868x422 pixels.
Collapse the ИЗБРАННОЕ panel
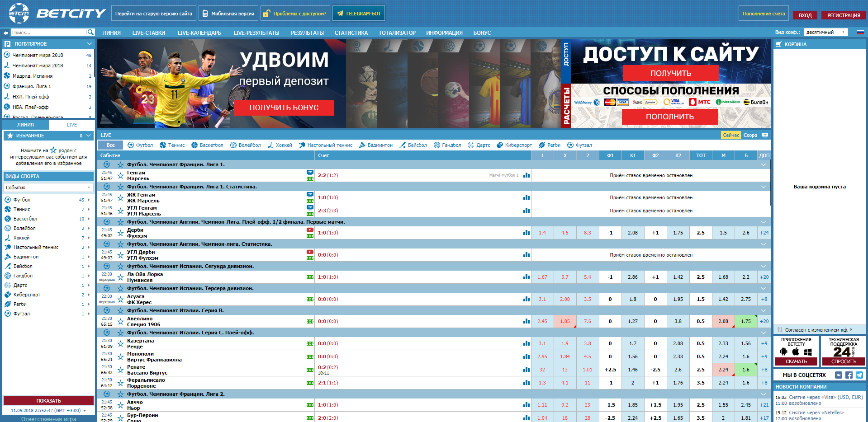[88, 136]
